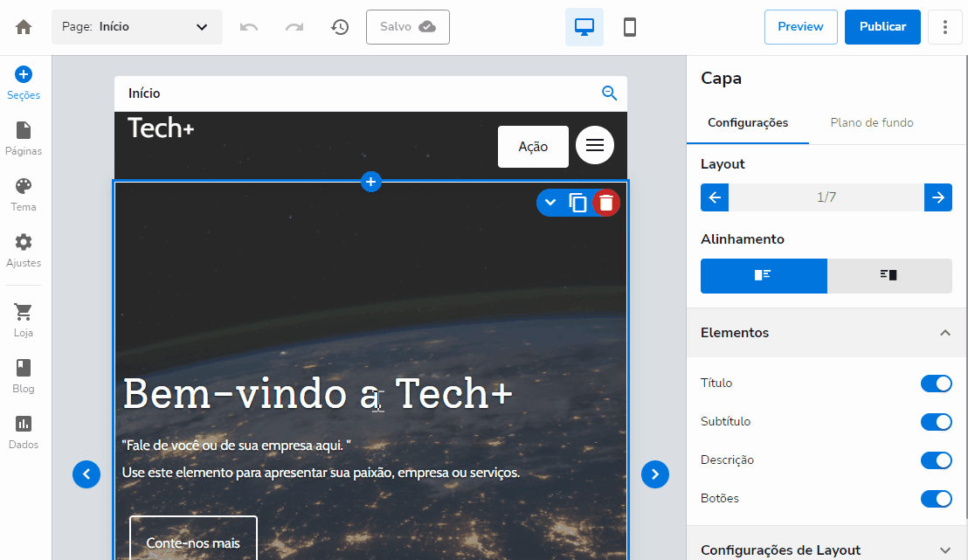Open the Blog panel

24,377
